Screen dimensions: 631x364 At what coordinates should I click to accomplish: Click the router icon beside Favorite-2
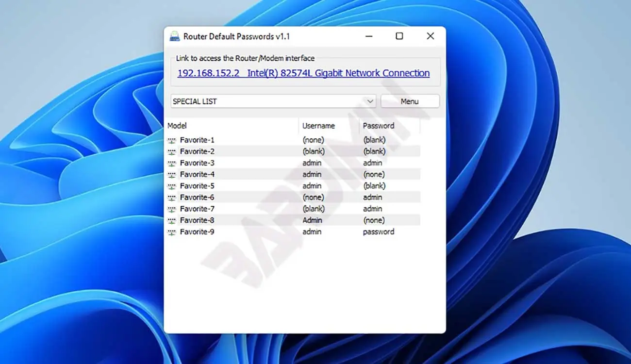pos(171,152)
